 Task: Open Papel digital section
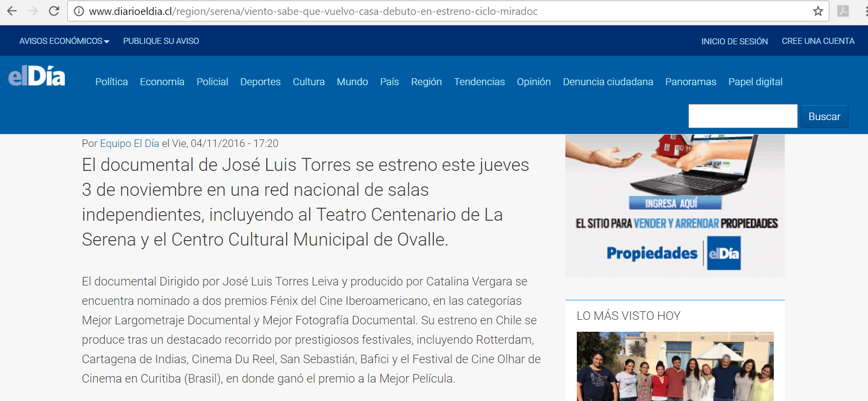(755, 82)
